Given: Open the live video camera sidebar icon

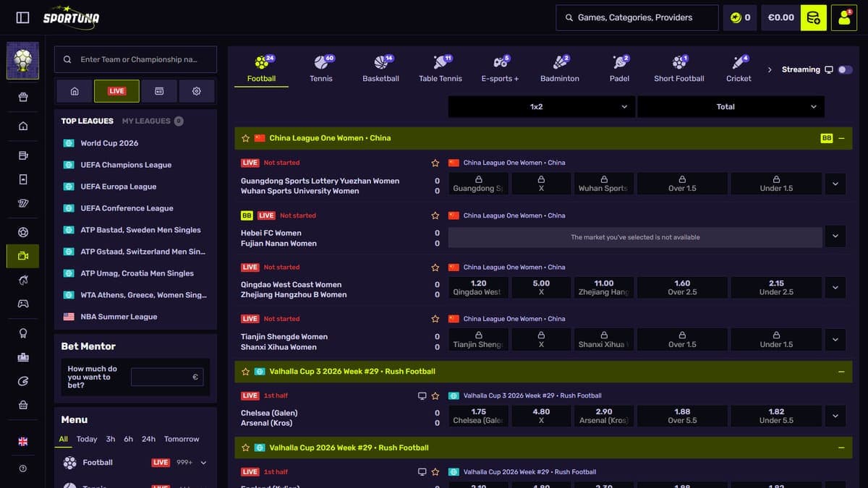Looking at the screenshot, I should pos(23,256).
